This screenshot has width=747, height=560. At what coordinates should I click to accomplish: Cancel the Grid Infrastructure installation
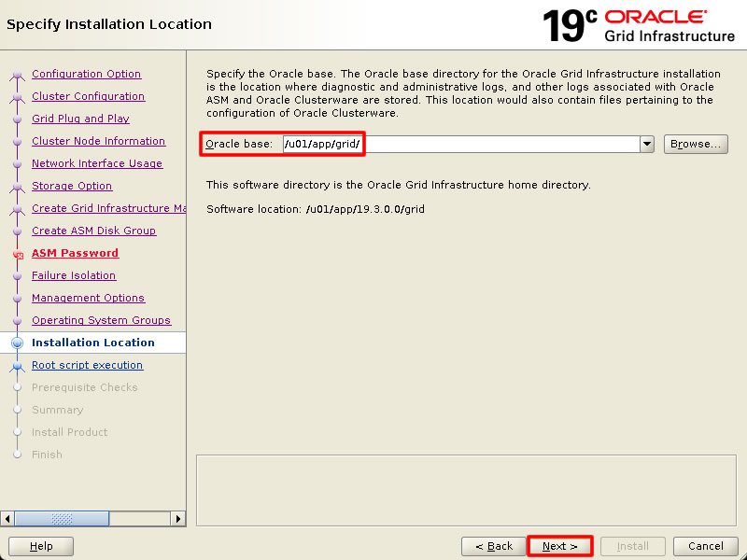point(706,546)
